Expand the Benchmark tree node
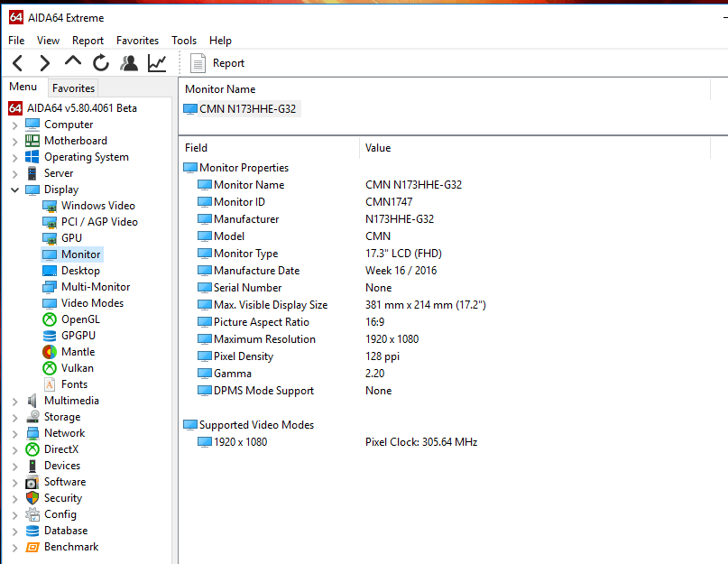728x564 pixels. click(14, 548)
